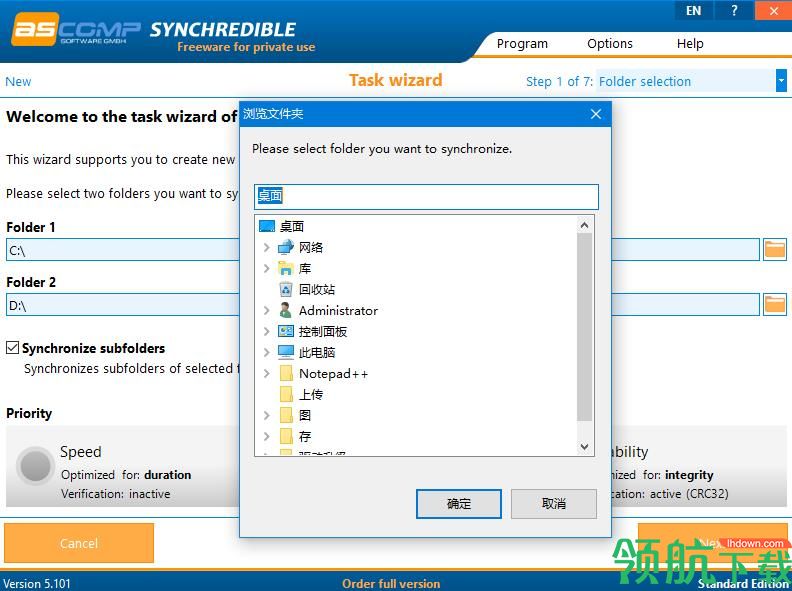Open the wizard step selection dropdown

pos(781,81)
